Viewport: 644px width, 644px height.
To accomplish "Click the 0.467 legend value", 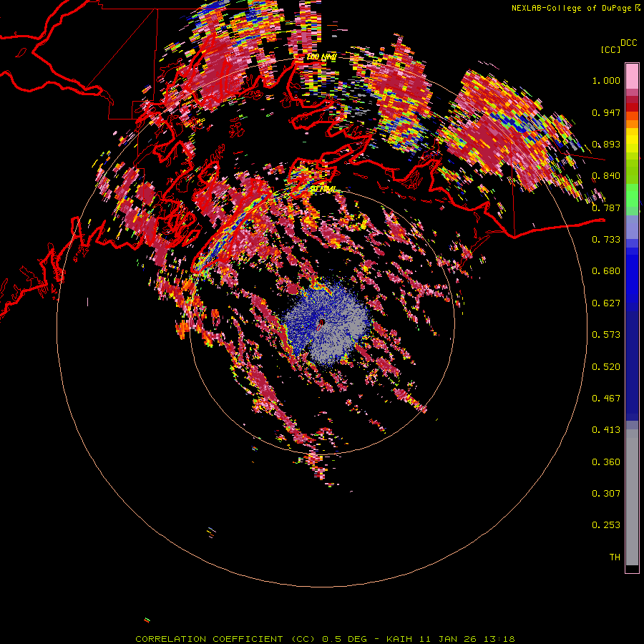I will 606,399.
